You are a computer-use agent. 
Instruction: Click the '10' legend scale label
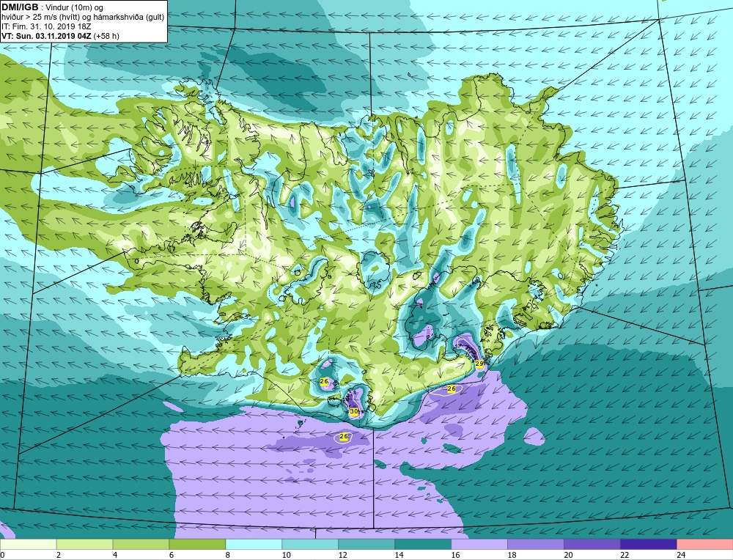286,555
